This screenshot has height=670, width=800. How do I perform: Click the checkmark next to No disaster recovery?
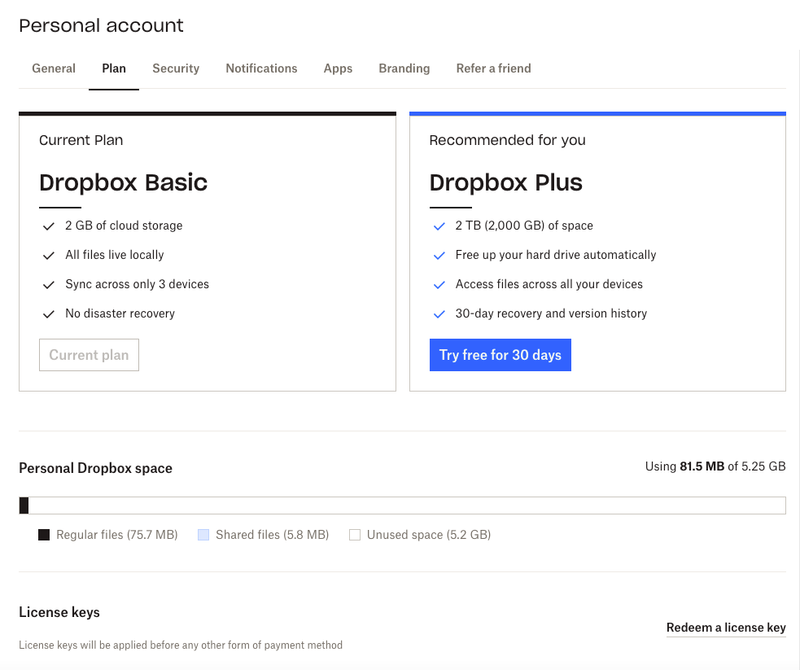48,313
